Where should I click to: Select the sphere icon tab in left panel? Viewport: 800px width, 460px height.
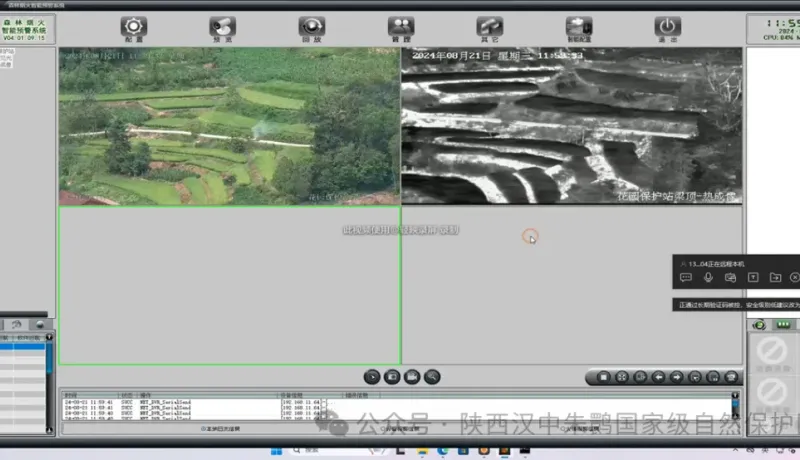(x=40, y=324)
